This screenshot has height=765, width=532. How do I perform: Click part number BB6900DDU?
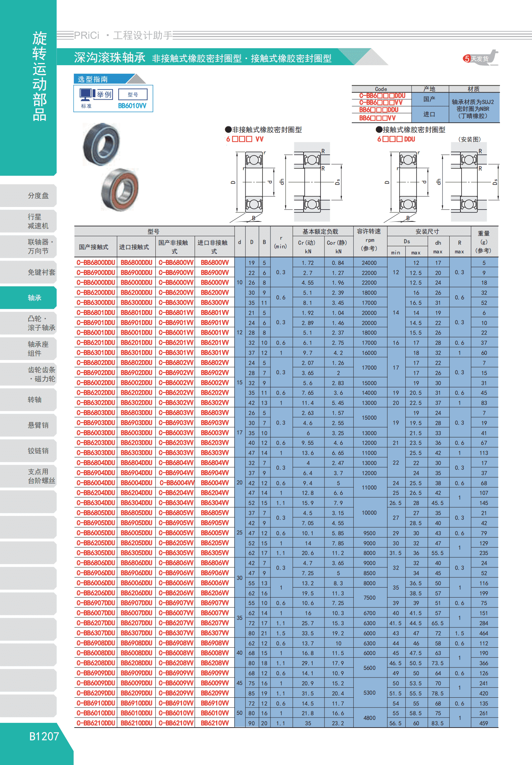136,273
